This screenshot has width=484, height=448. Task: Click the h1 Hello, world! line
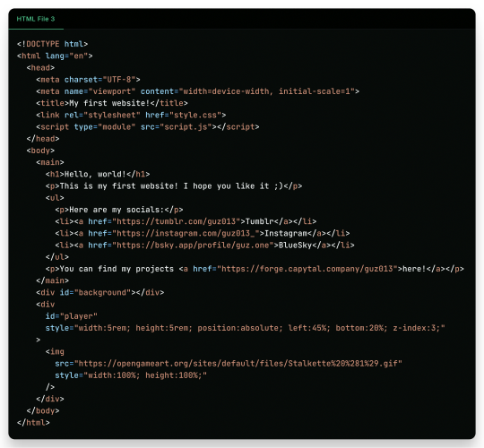(x=98, y=175)
